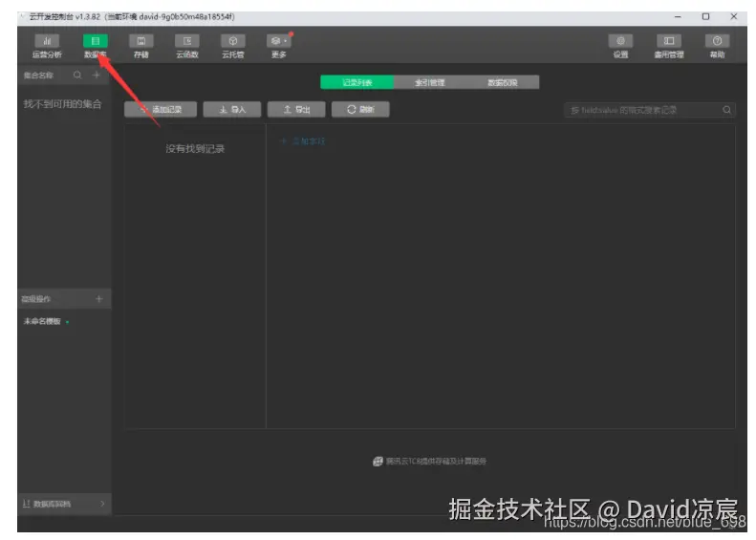Click the 刷新 refresh button
This screenshot has height=540, width=756.
pyautogui.click(x=360, y=110)
